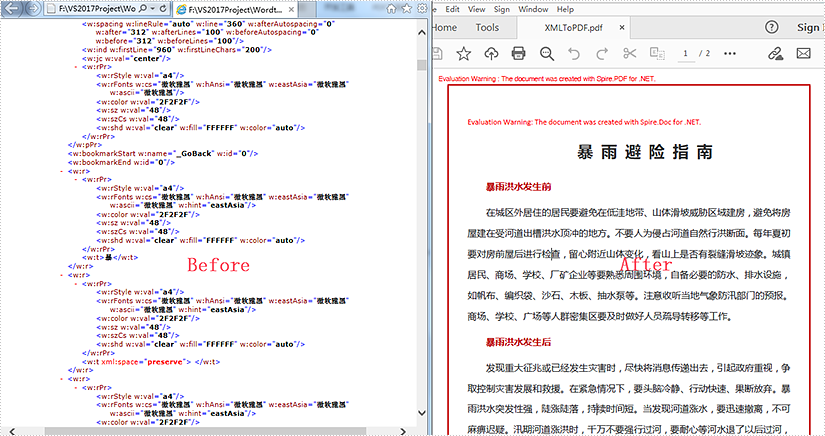825x436 pixels.
Task: Click the IE address bar path field
Action: 96,9
